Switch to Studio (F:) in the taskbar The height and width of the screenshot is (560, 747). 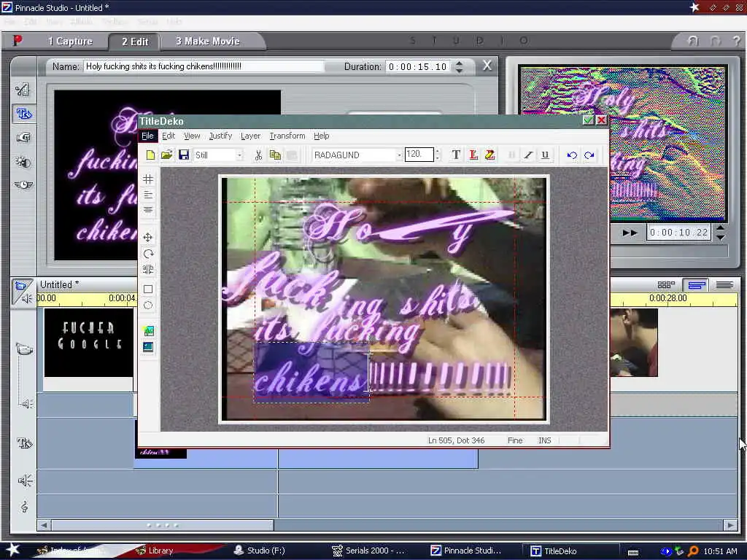click(259, 551)
